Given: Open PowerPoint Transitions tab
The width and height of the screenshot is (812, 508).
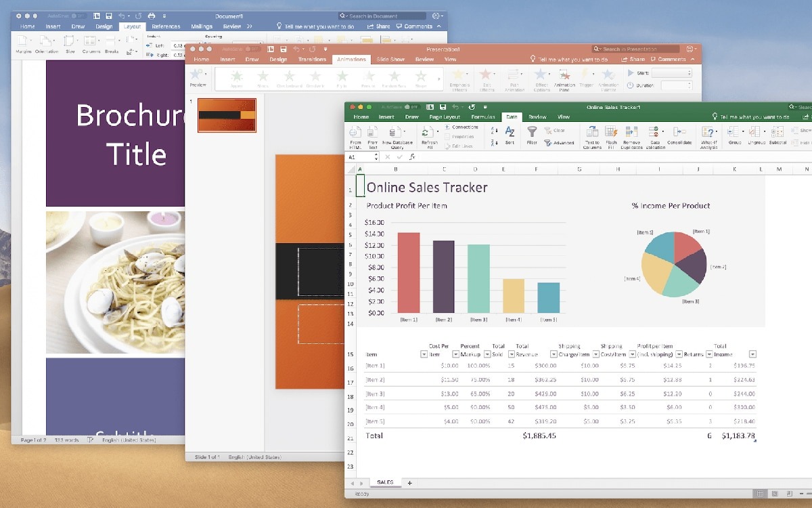Looking at the screenshot, I should [312, 60].
